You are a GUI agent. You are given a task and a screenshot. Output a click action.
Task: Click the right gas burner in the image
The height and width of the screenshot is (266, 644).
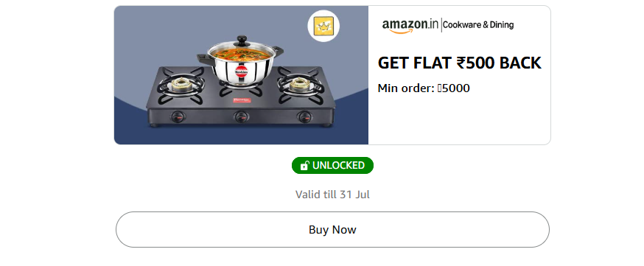pyautogui.click(x=300, y=85)
